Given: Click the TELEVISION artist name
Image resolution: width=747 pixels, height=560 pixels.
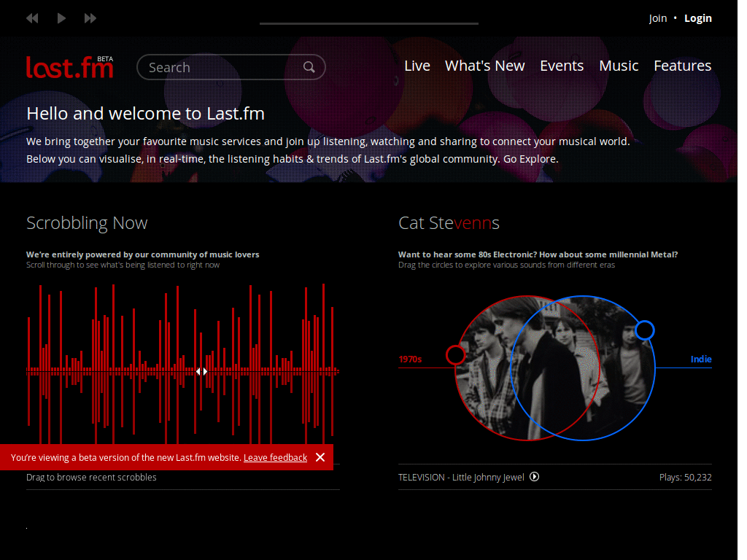Looking at the screenshot, I should [x=422, y=477].
